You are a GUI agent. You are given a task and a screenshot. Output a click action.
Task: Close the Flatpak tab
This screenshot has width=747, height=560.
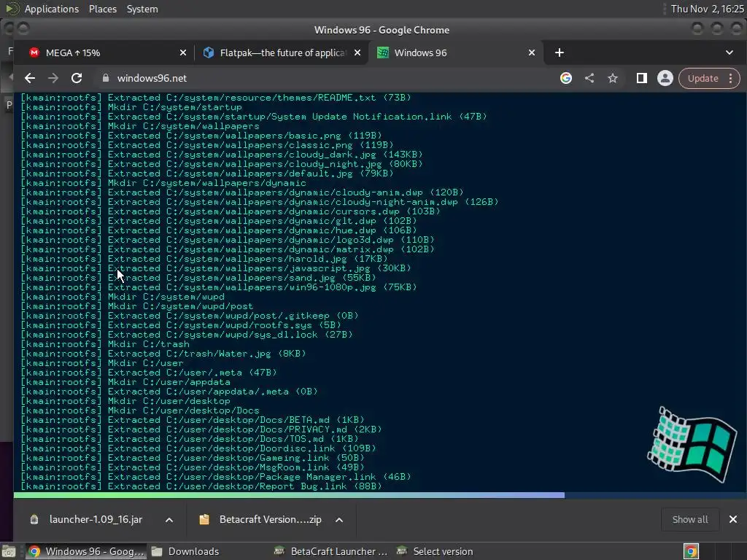coord(357,52)
